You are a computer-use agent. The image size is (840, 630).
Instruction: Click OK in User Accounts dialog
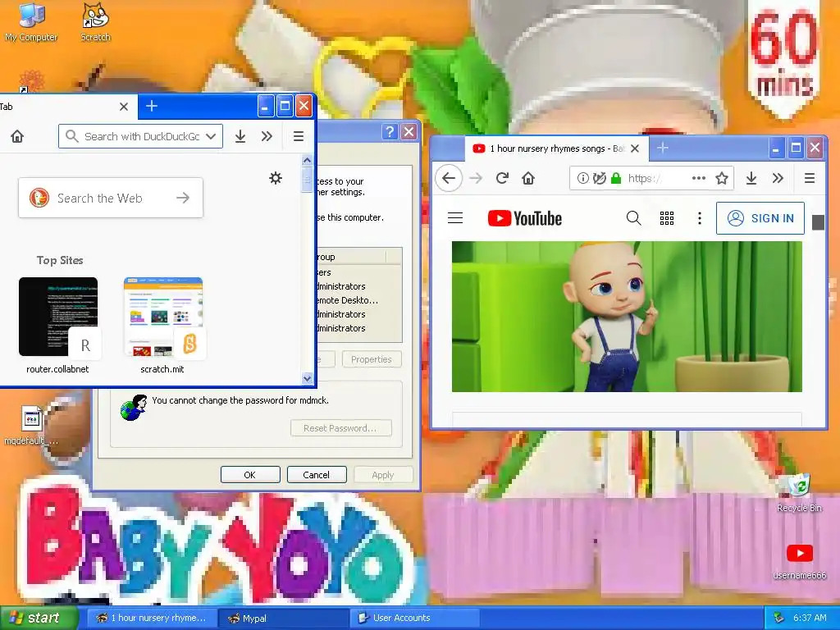tap(250, 475)
